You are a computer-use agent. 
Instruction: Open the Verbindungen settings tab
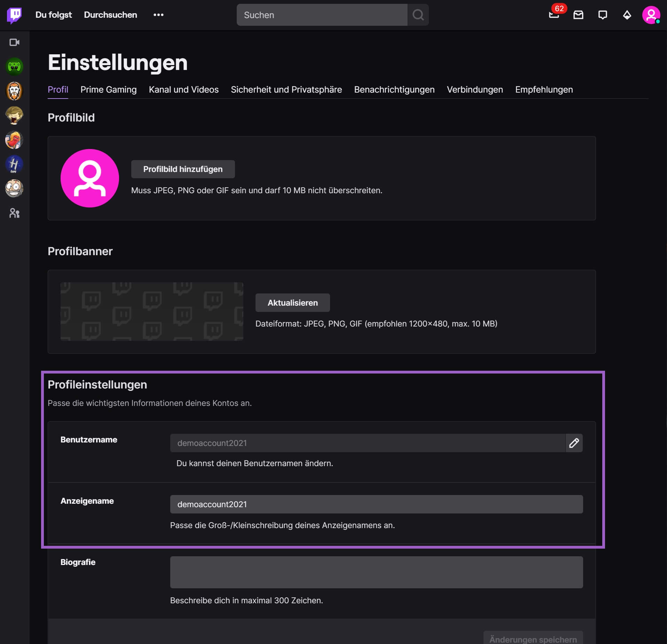tap(475, 89)
